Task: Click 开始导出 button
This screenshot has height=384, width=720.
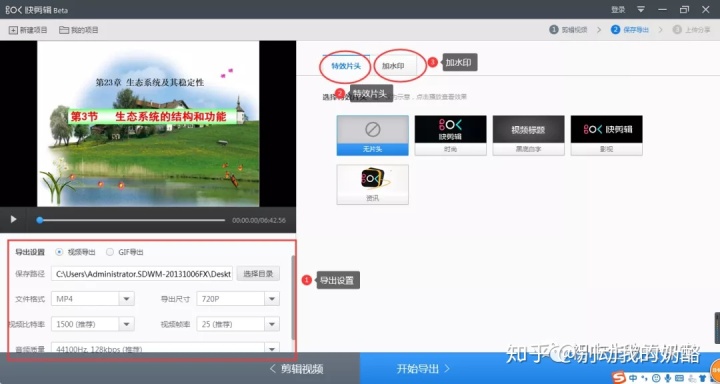Action: click(423, 368)
